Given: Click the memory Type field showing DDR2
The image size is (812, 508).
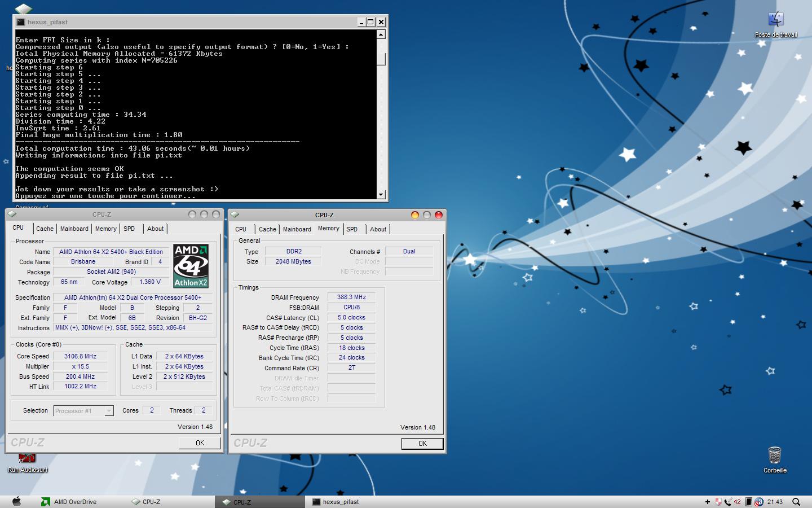Looking at the screenshot, I should coord(293,252).
